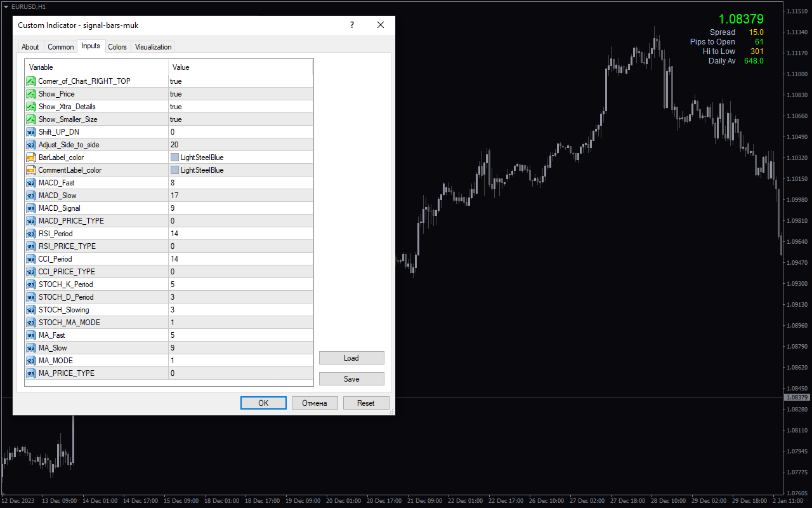Click the RSI_Period integer icon
Screen dimensions: 812x508
(30, 234)
